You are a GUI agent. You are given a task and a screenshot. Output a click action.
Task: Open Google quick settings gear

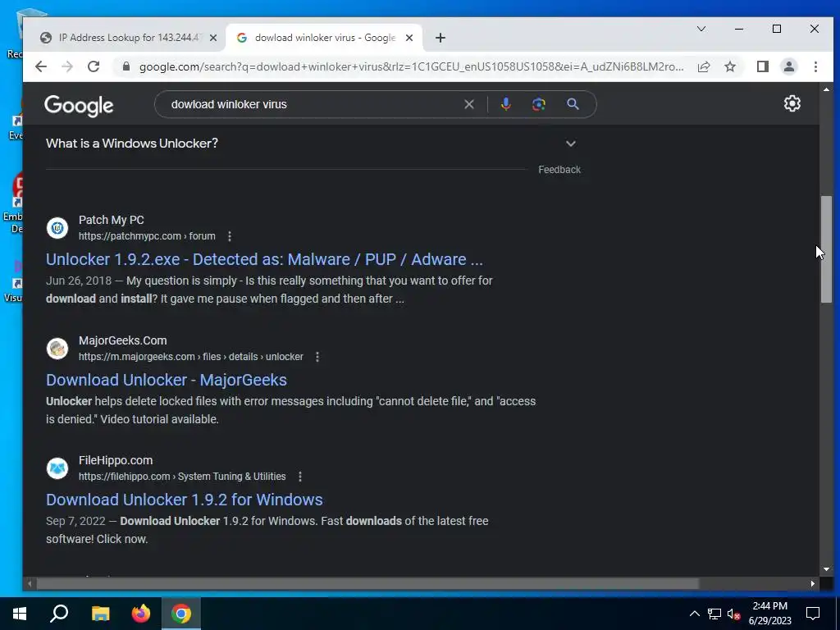tap(792, 103)
